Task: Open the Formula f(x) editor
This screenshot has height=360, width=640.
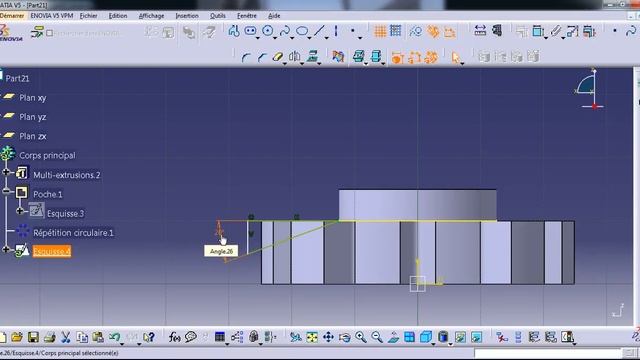Action: (x=175, y=337)
